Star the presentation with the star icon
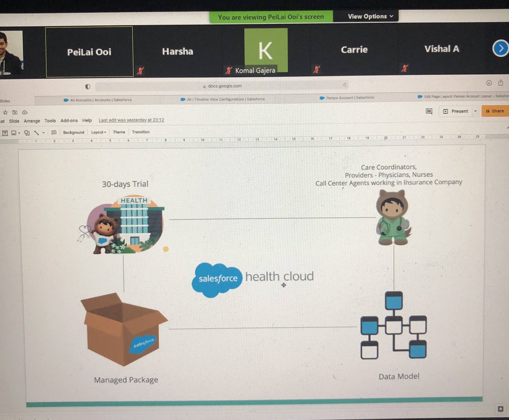Screen dimensions: 509x420 click(6, 112)
